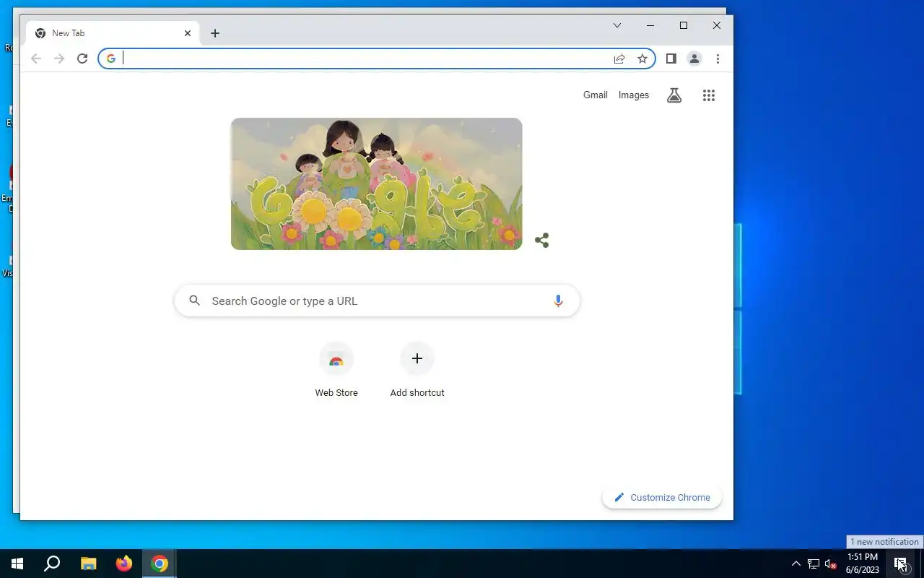Open Windows taskbar search
The height and width of the screenshot is (578, 924).
[x=52, y=564]
